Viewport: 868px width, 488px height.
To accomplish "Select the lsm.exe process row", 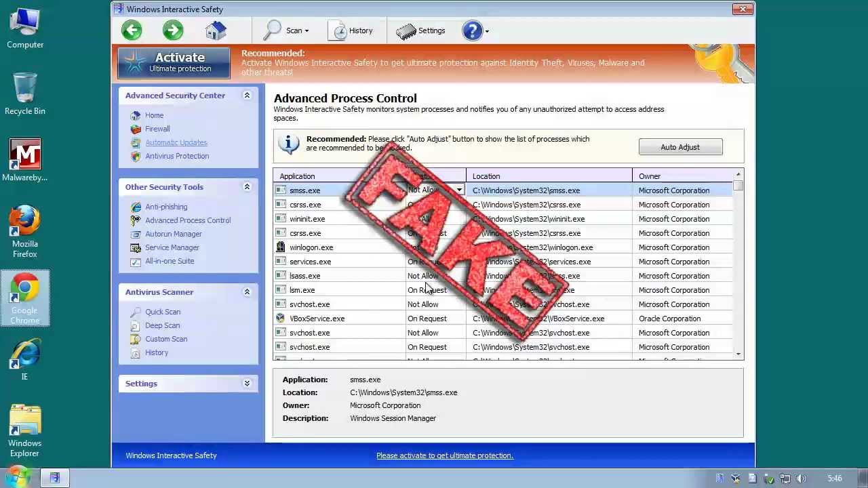I will pyautogui.click(x=503, y=290).
